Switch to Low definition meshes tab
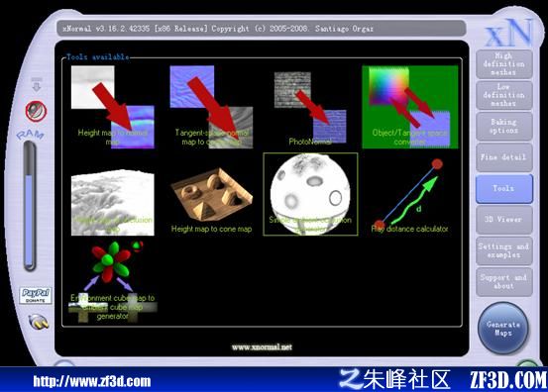This screenshot has height=392, width=548. pos(504,95)
